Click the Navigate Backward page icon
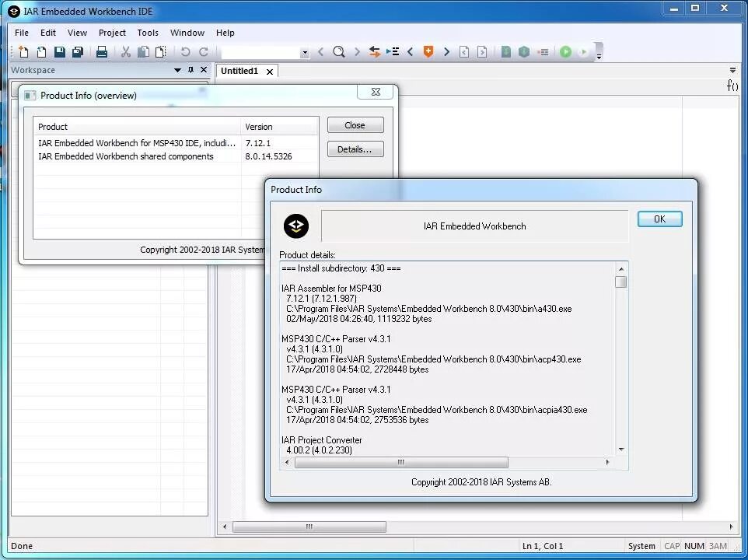 click(464, 51)
